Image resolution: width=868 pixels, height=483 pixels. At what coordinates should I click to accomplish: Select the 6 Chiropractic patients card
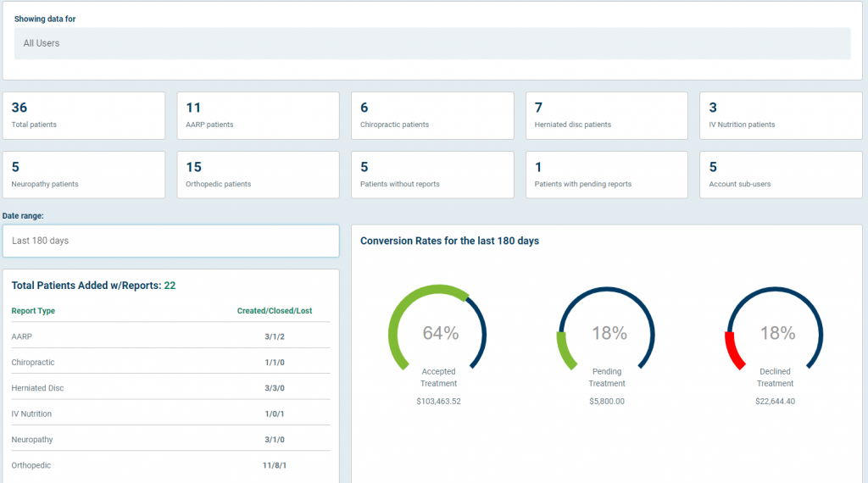click(x=432, y=115)
